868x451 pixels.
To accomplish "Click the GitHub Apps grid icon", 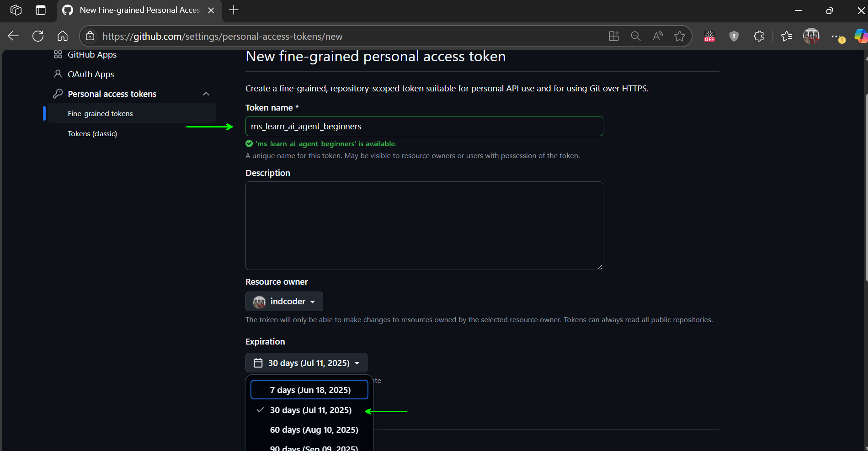I will point(58,54).
